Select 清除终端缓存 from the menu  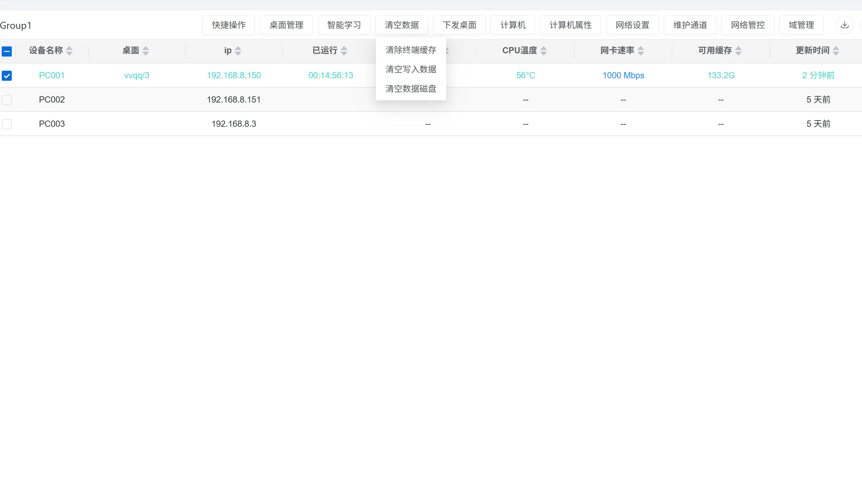[x=411, y=50]
